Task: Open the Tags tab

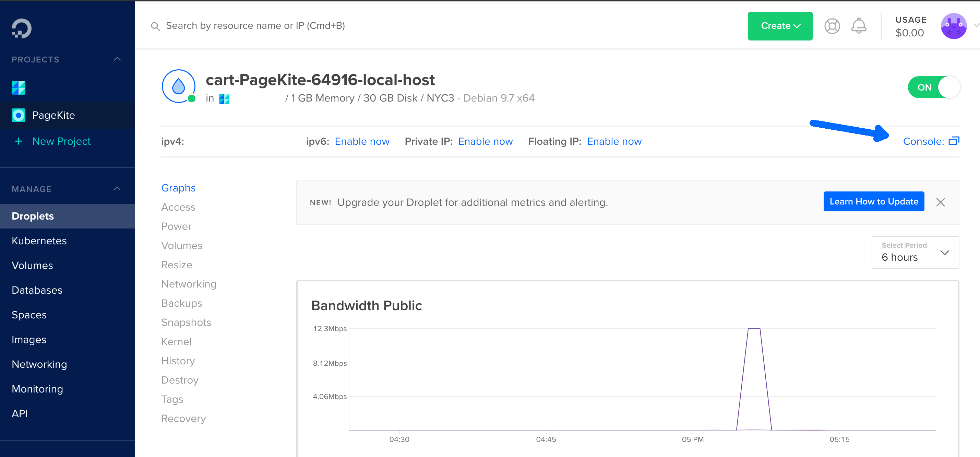Action: tap(172, 400)
